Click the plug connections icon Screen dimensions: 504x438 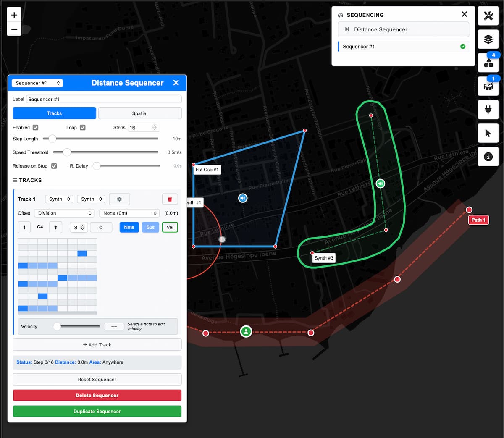point(488,110)
